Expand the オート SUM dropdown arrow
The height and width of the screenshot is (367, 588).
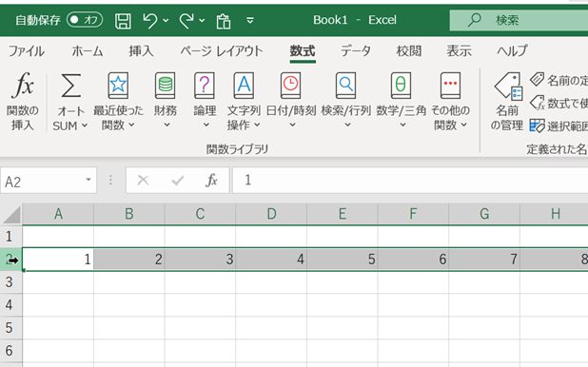[85, 126]
